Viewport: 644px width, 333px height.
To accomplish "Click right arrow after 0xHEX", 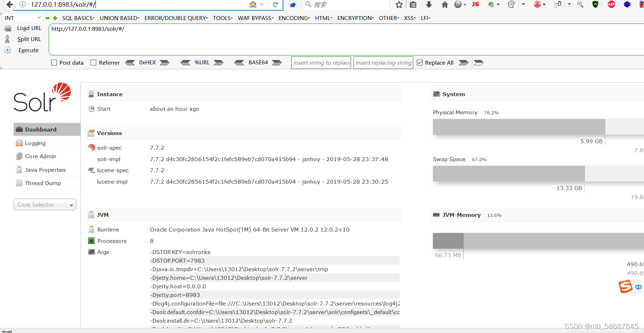I will tap(165, 63).
